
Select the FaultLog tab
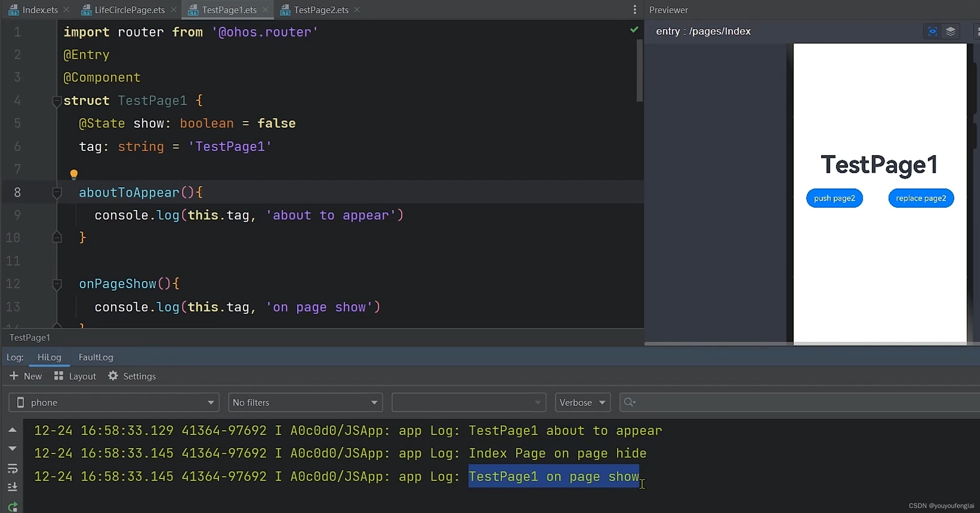click(x=96, y=357)
